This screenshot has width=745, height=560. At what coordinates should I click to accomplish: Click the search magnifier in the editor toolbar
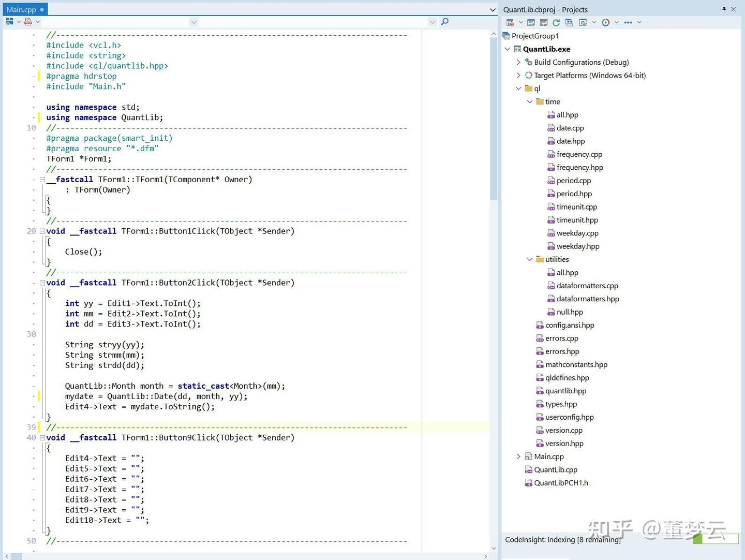444,22
